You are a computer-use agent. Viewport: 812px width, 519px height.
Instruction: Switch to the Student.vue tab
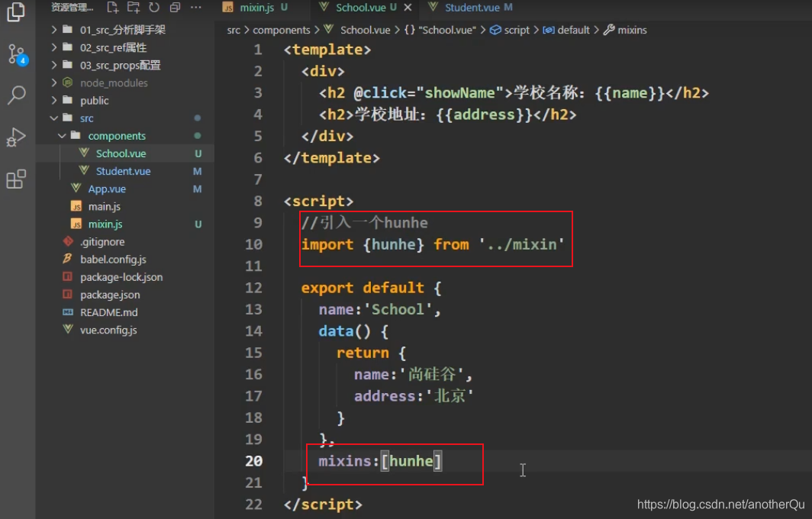click(x=471, y=8)
